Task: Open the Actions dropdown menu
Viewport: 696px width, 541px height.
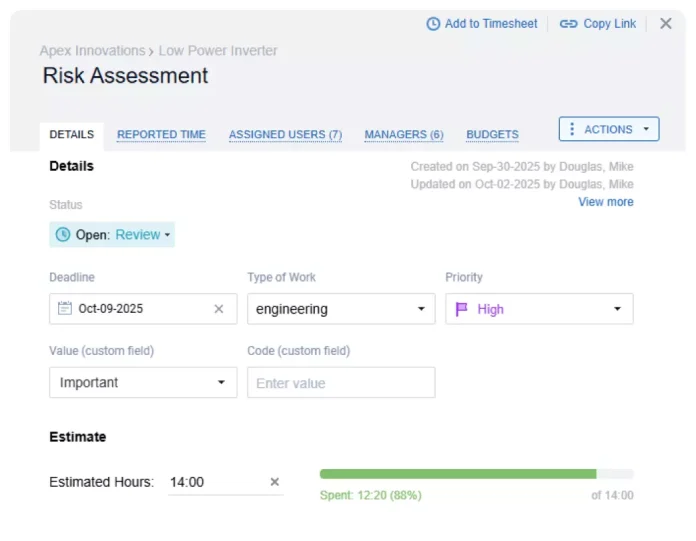Action: click(609, 129)
